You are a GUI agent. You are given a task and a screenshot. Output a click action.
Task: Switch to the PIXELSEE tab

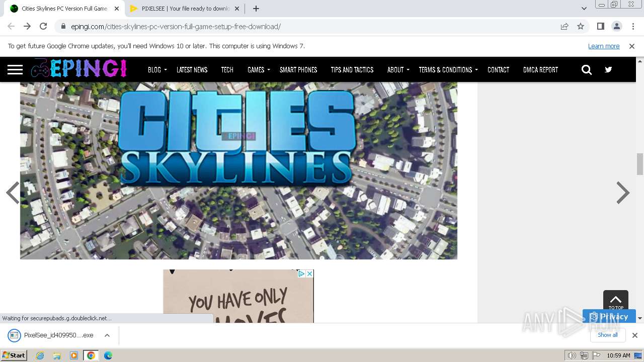(x=185, y=9)
